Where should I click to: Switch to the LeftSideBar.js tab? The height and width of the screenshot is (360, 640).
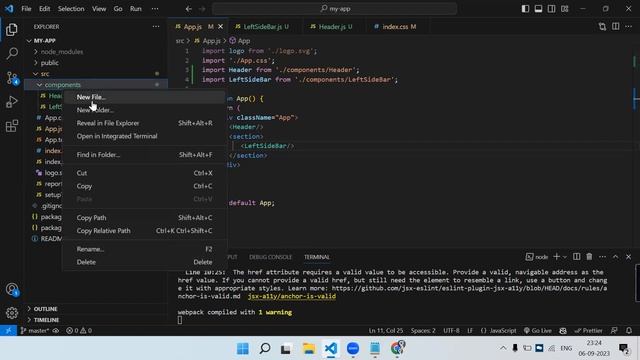tap(262, 27)
